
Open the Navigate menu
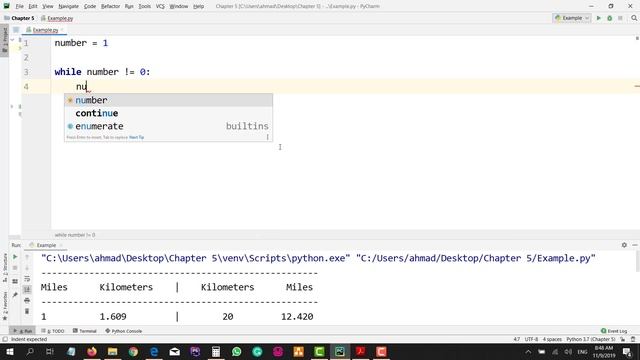68,6
